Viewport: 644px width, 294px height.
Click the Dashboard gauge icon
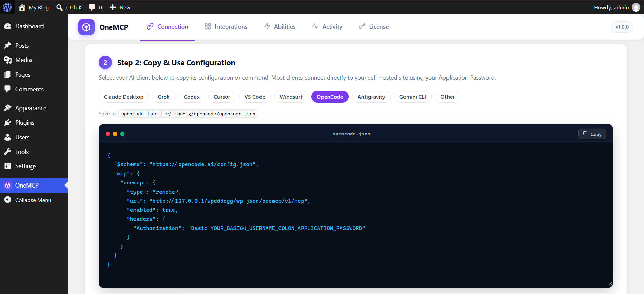(7, 26)
